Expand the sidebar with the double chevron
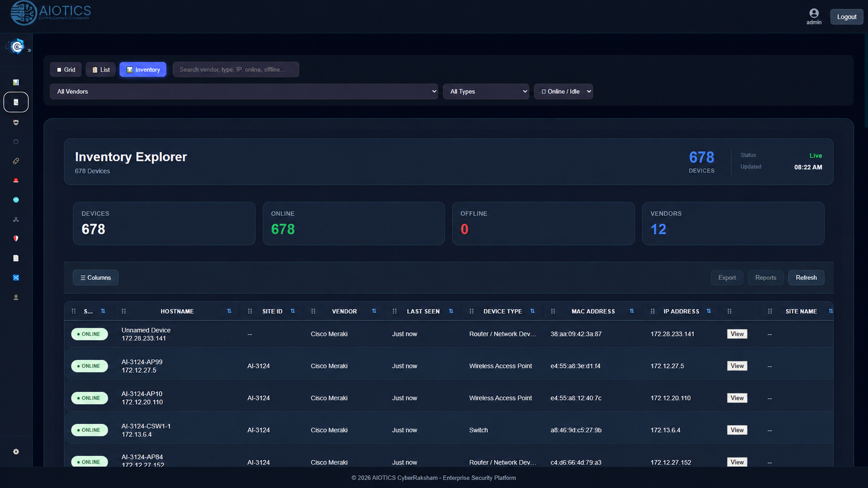 click(x=29, y=50)
